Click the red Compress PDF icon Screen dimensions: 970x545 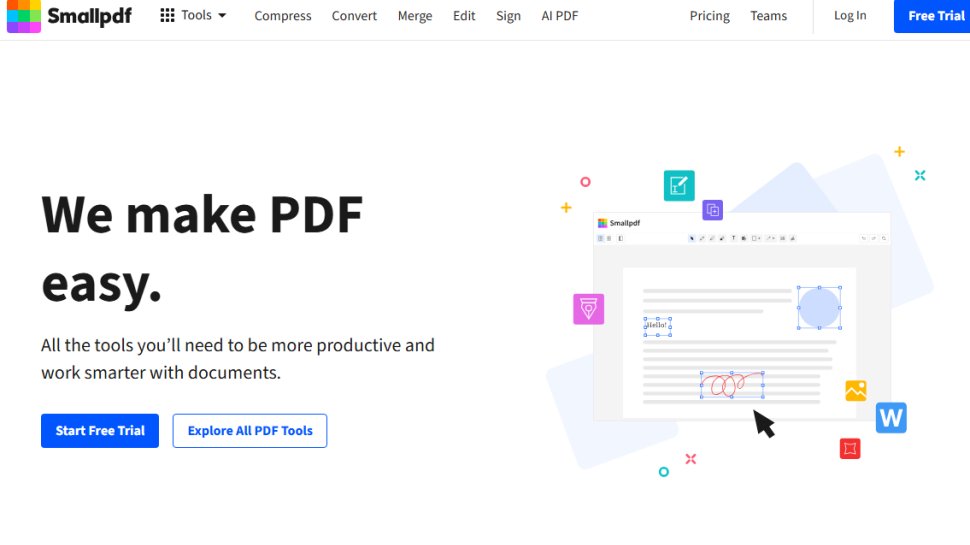pos(850,448)
